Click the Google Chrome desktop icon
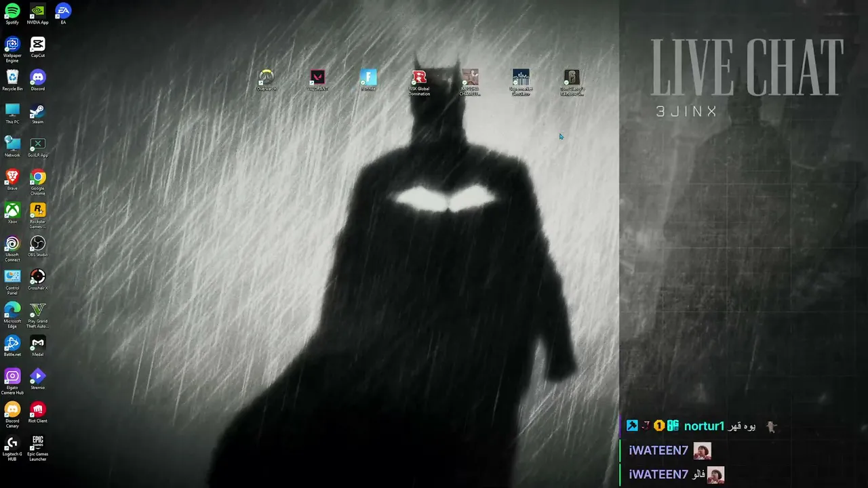 tap(38, 183)
